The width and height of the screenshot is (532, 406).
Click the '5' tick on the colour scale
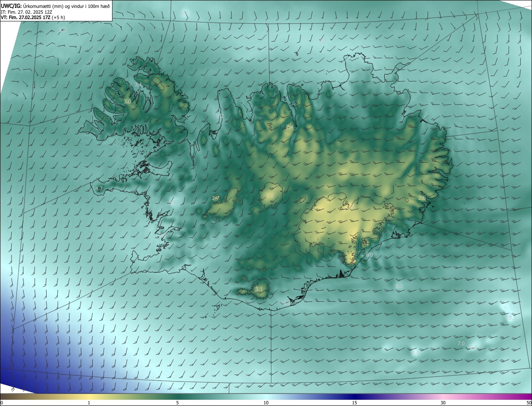tap(177, 403)
